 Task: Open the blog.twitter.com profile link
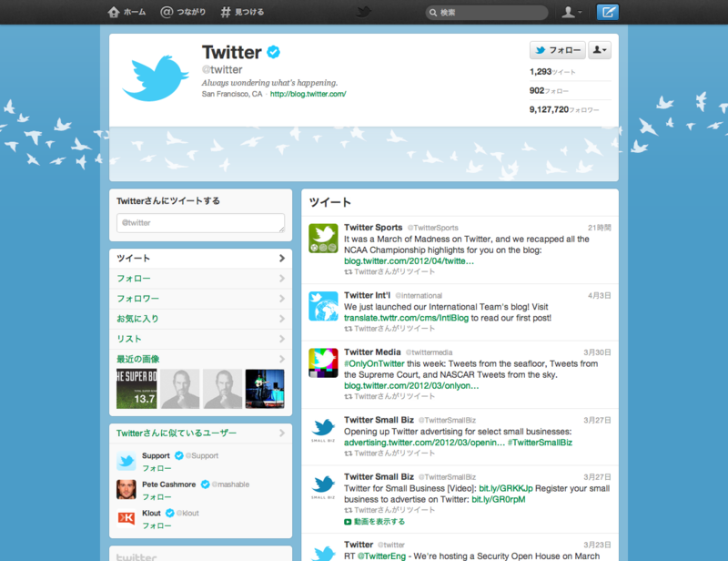pyautogui.click(x=308, y=94)
